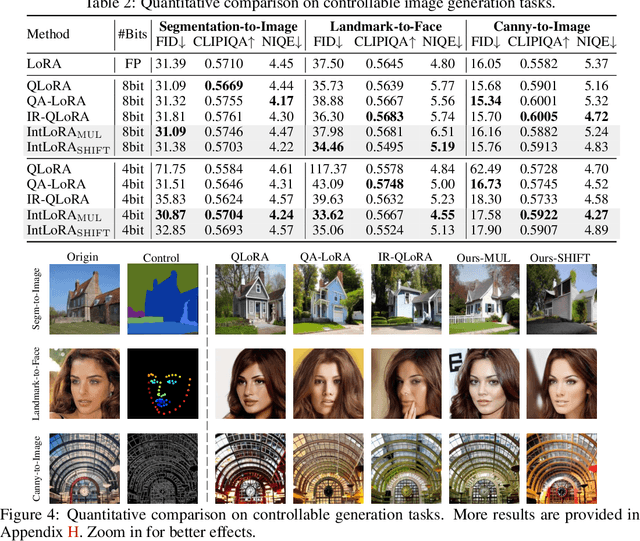Viewport: 640px width, 541px height.
Task: Click the Figure 4 caption text
Action: (320, 523)
